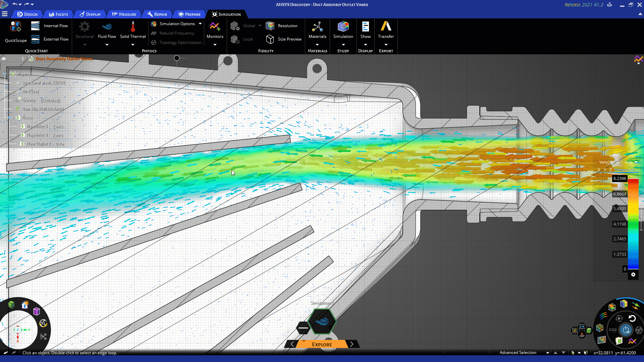Click the streamlines result icon in radial menu
The width and height of the screenshot is (644, 362).
(603, 315)
